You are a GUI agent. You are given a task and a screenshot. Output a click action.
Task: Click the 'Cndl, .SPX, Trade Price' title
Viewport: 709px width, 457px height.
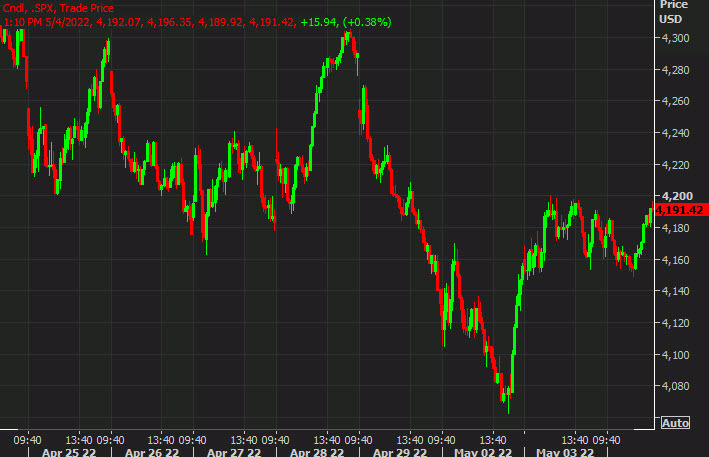[58, 8]
